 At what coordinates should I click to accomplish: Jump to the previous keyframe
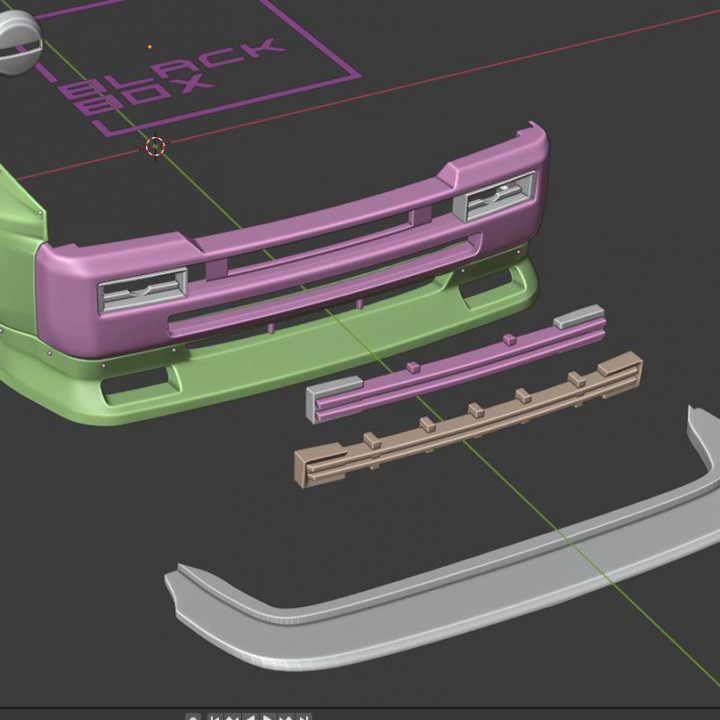coord(232,717)
